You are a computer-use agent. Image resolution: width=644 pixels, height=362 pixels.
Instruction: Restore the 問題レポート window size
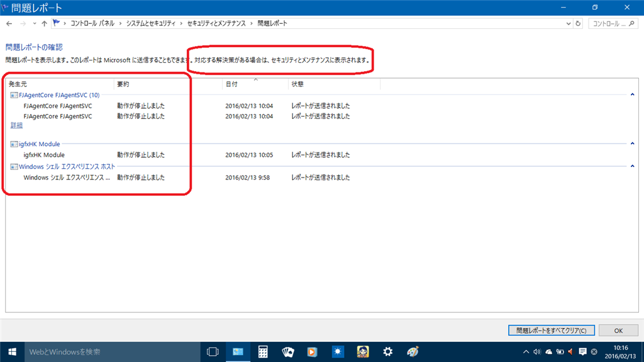(595, 8)
